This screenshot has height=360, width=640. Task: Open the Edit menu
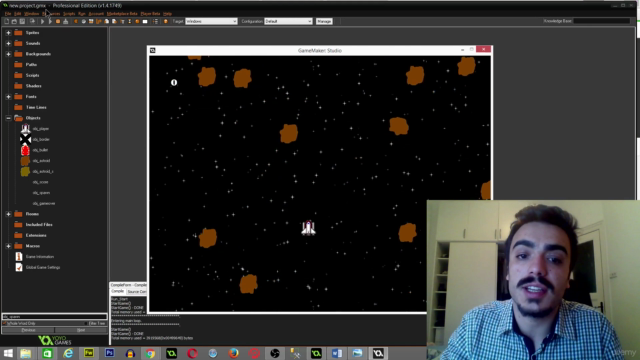coord(18,13)
